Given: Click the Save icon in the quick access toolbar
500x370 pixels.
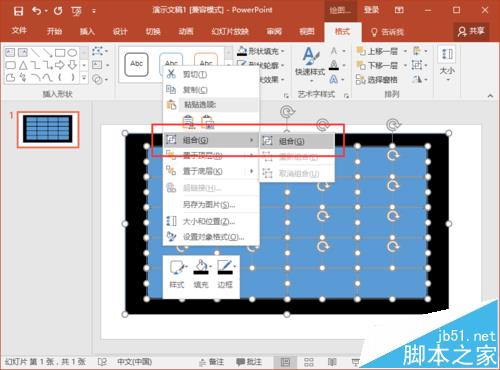Looking at the screenshot, I should coord(18,11).
